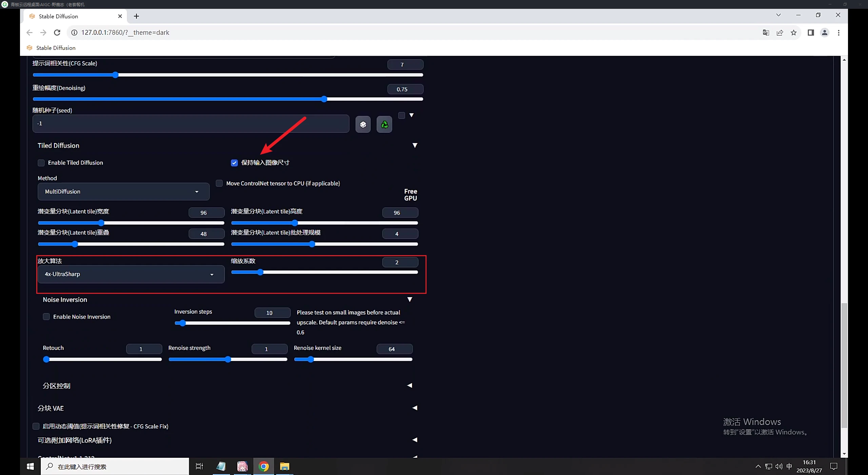The image size is (868, 475).
Task: Open the MultiDiffusion method dropdown
Action: [x=123, y=192]
